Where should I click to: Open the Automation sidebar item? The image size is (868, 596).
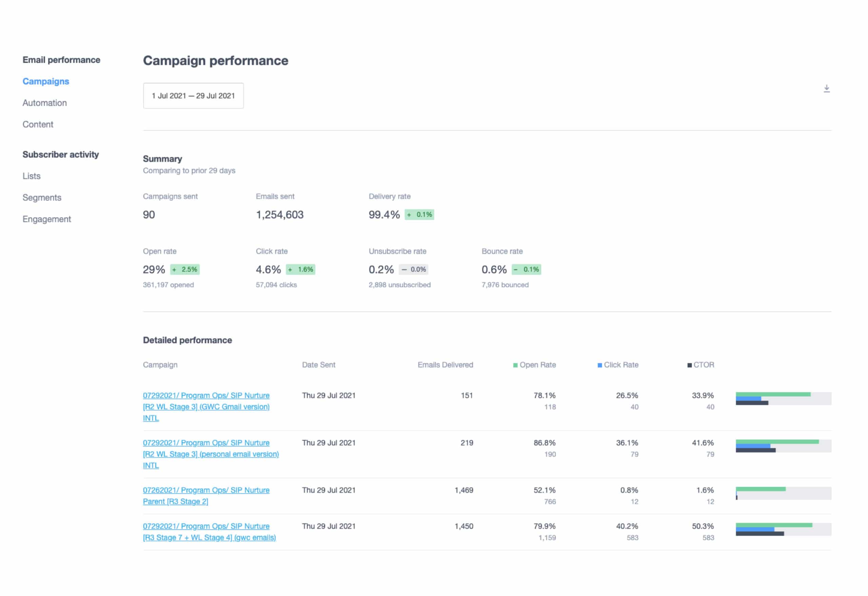44,103
